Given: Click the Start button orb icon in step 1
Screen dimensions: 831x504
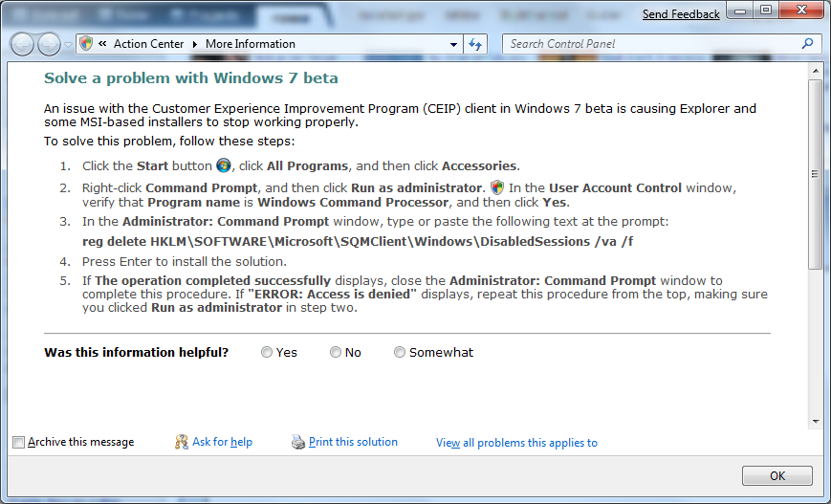Looking at the screenshot, I should tap(224, 165).
